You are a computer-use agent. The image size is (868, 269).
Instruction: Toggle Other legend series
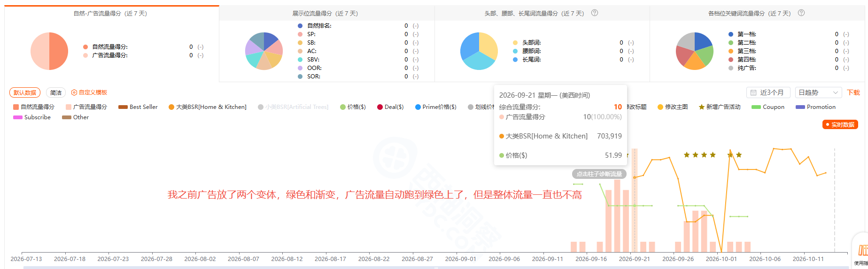(76, 117)
